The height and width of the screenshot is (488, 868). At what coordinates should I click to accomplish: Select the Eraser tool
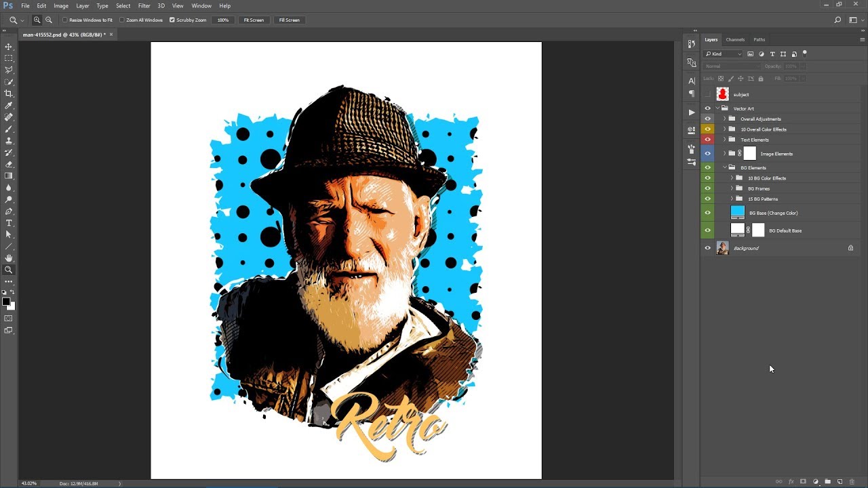(9, 164)
